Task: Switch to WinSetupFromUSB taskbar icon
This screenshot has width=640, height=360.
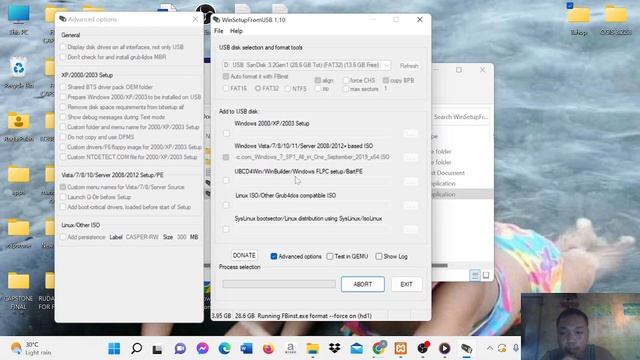Action: click(x=467, y=348)
